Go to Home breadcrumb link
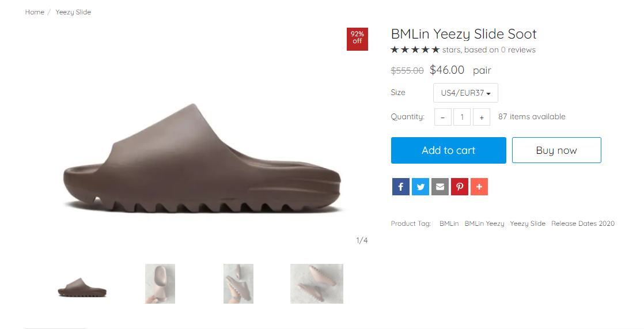Screen dimensions: 644x329 click(35, 12)
